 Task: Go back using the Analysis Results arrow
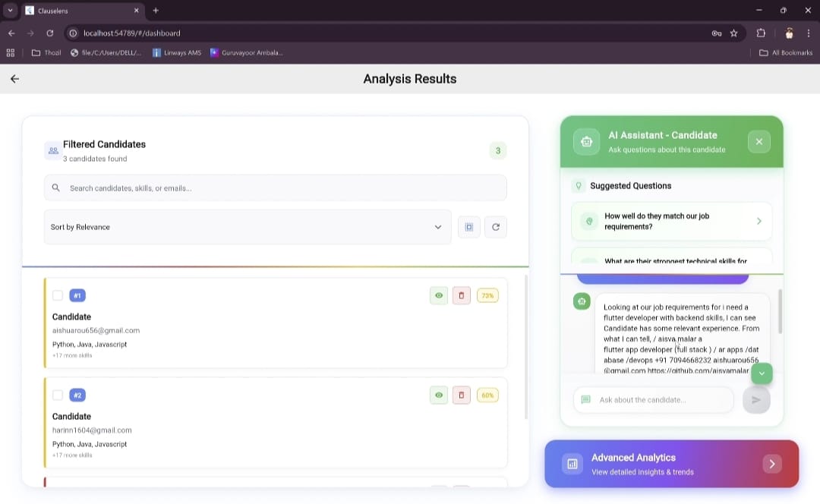pos(14,79)
